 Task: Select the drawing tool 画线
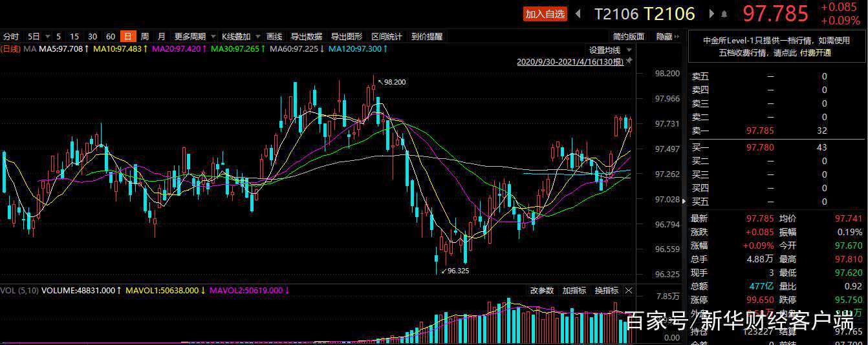[274, 37]
